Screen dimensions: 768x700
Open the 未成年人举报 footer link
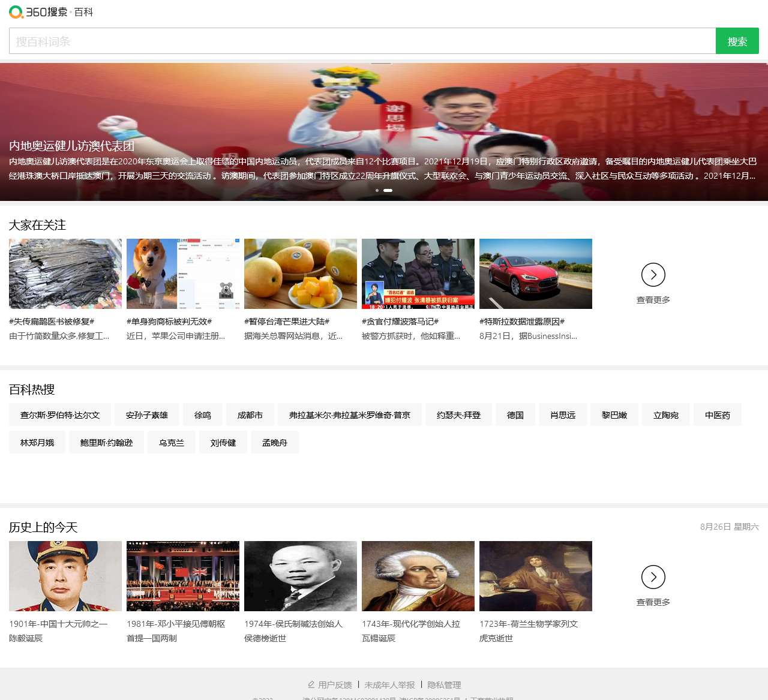click(389, 685)
